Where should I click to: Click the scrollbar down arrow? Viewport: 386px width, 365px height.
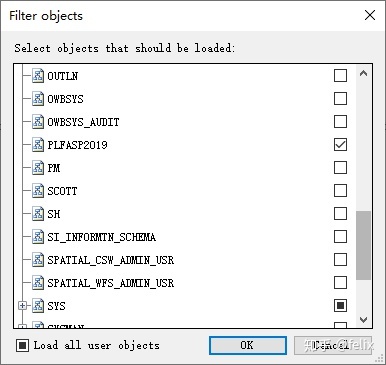(364, 320)
